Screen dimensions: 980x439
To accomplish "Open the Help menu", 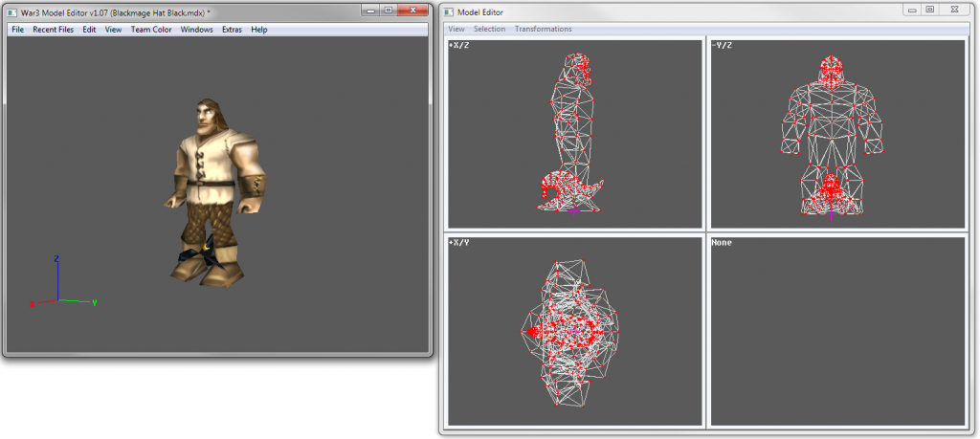I will (x=258, y=30).
